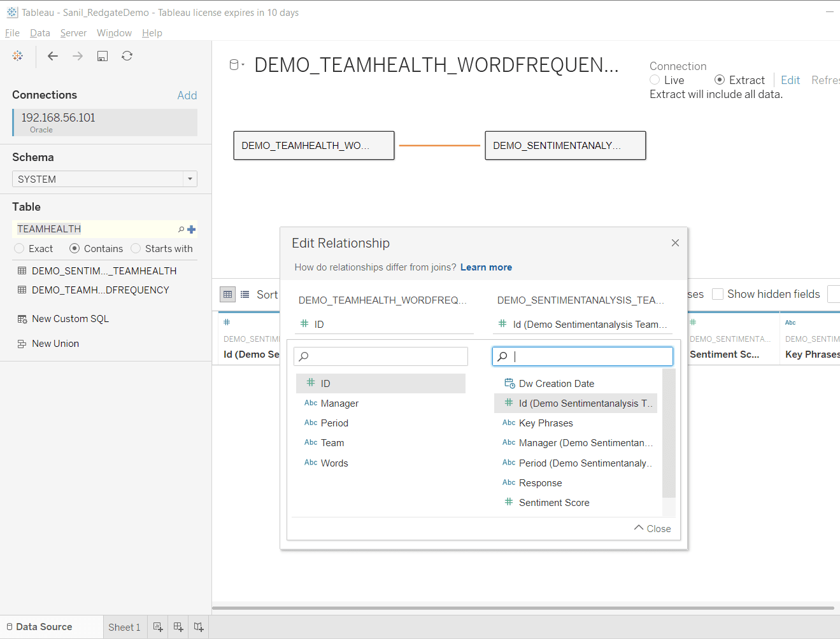Select the 192.168.56.101 Oracle connection

pyautogui.click(x=104, y=122)
